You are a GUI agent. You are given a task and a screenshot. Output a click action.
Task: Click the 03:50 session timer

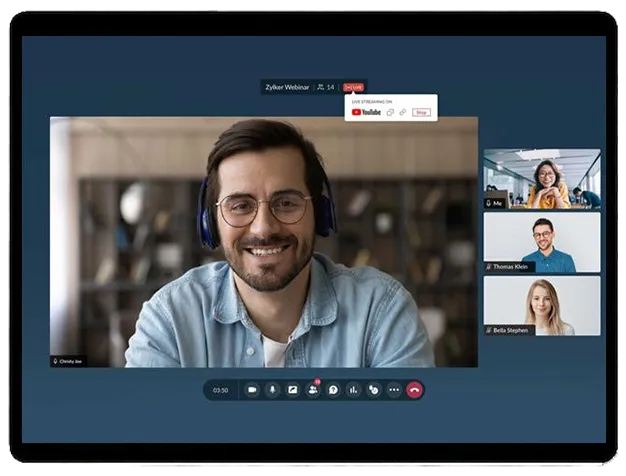220,390
